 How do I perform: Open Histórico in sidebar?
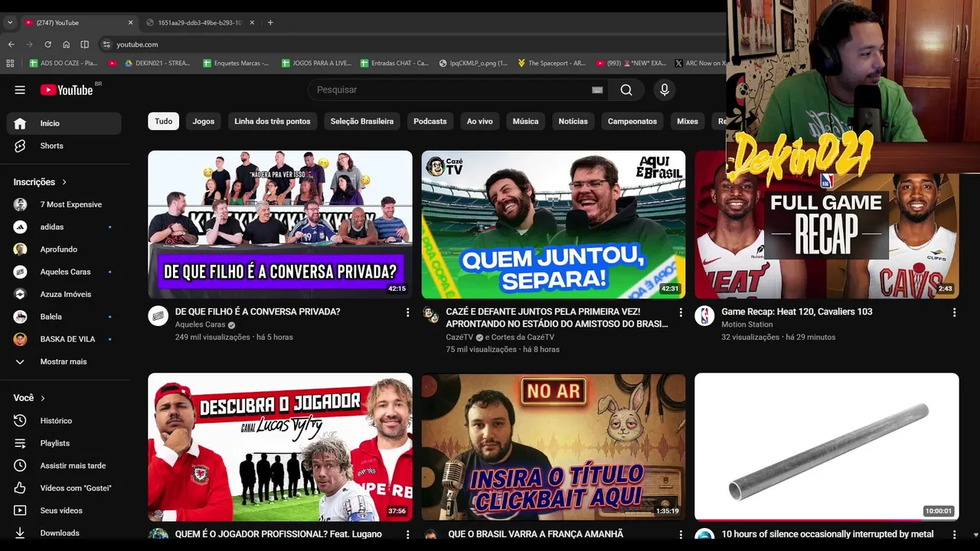point(64,420)
